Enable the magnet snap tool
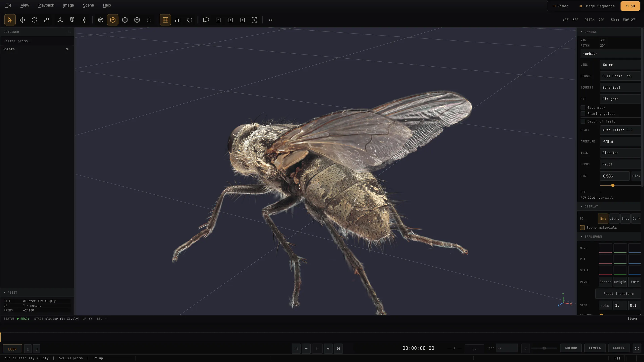 tap(72, 20)
